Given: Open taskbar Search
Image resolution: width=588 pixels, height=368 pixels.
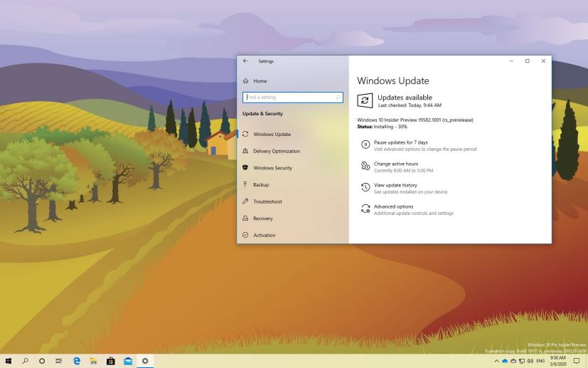Looking at the screenshot, I should [25, 362].
